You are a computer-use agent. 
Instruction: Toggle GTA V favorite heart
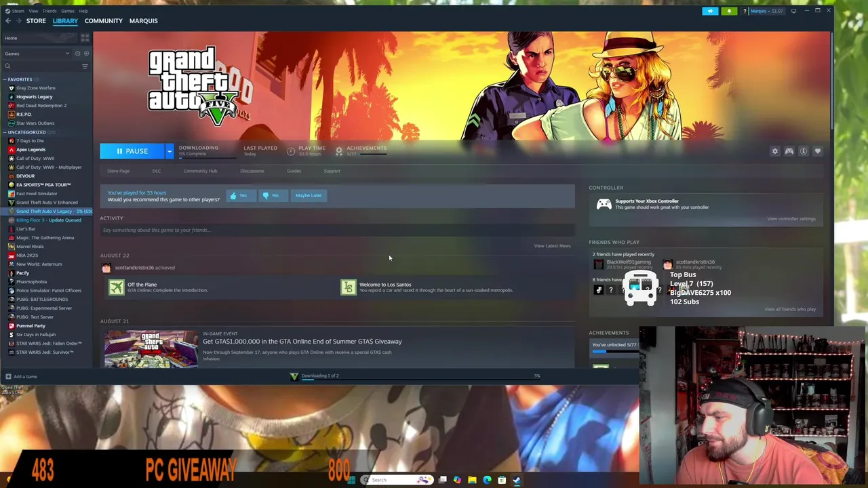[x=817, y=151]
